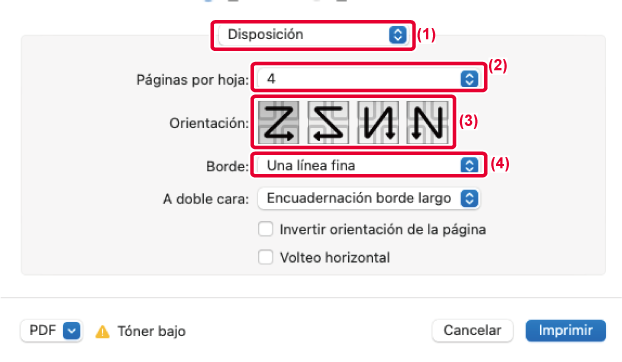Open the Disposición panel selector menu
The image size is (622, 362).
coord(313,34)
